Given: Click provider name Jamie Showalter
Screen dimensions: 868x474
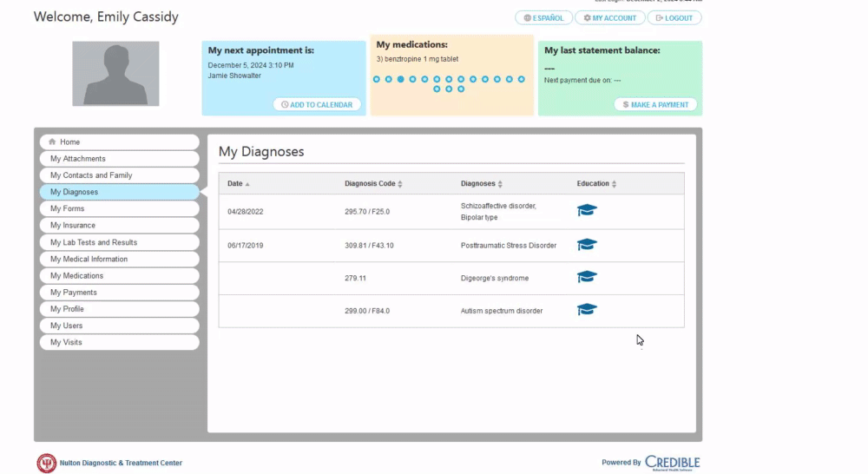Looking at the screenshot, I should tap(234, 76).
